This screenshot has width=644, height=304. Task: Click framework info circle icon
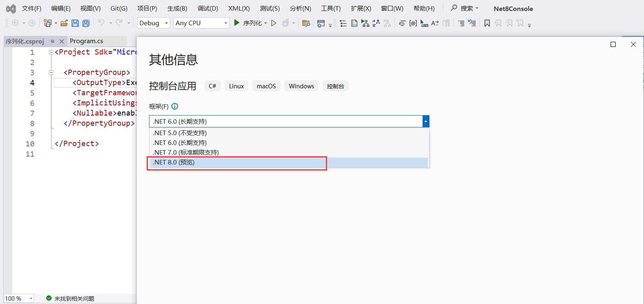[x=175, y=106]
